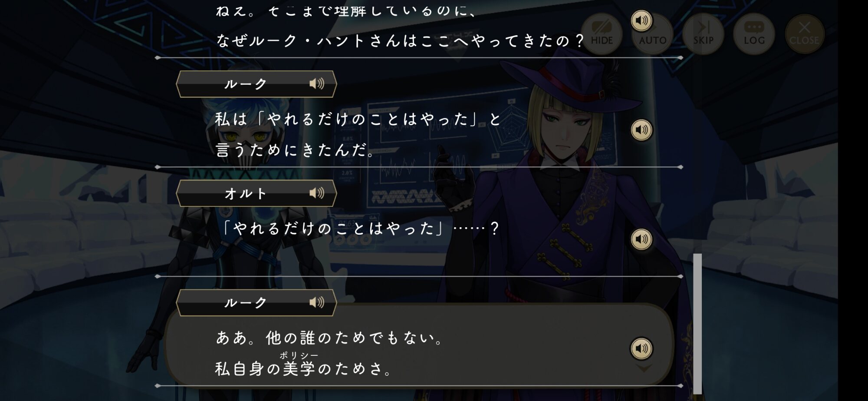Open the LOG button
This screenshot has width=868, height=401.
pos(754,34)
